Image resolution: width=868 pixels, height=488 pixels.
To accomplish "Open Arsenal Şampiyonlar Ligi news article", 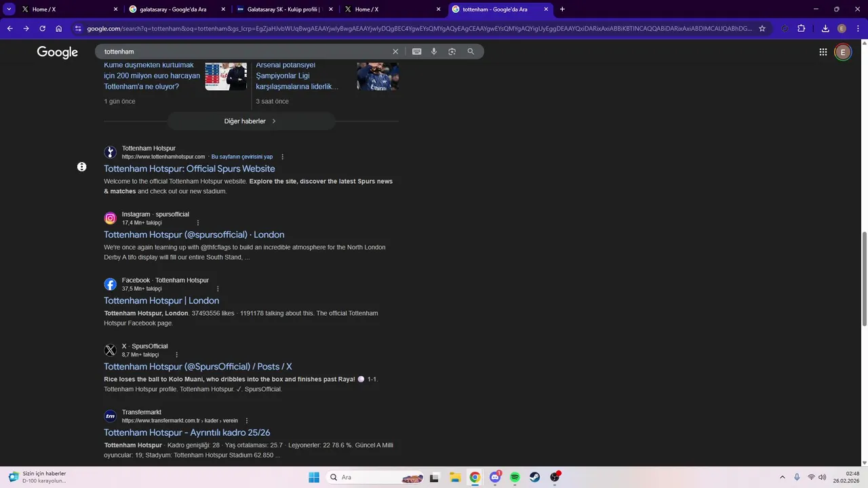I will click(297, 76).
